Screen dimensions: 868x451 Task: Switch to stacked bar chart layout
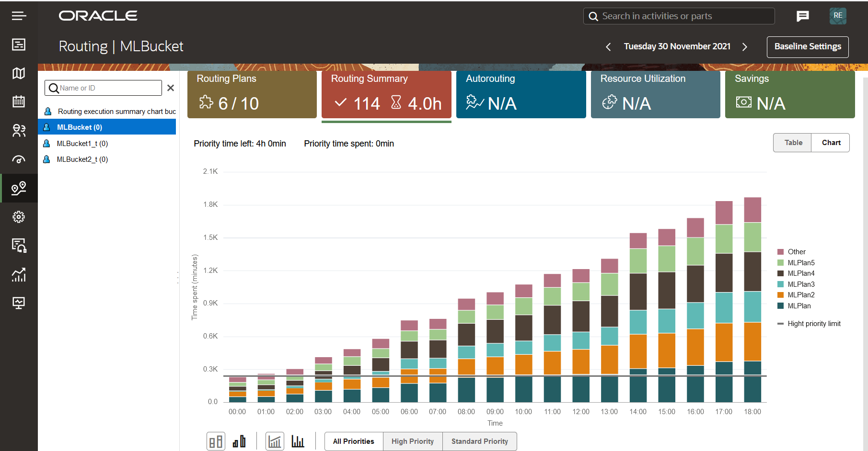click(216, 441)
